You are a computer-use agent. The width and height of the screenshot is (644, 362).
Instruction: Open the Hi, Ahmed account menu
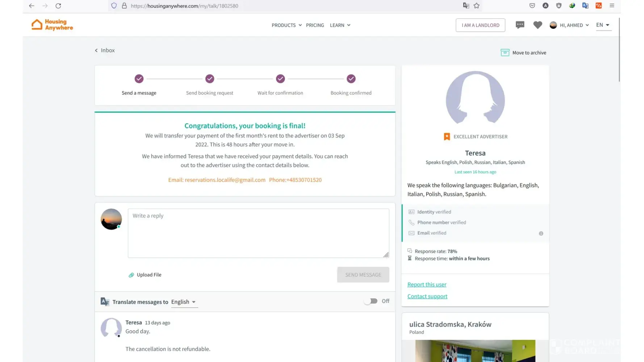pos(569,25)
